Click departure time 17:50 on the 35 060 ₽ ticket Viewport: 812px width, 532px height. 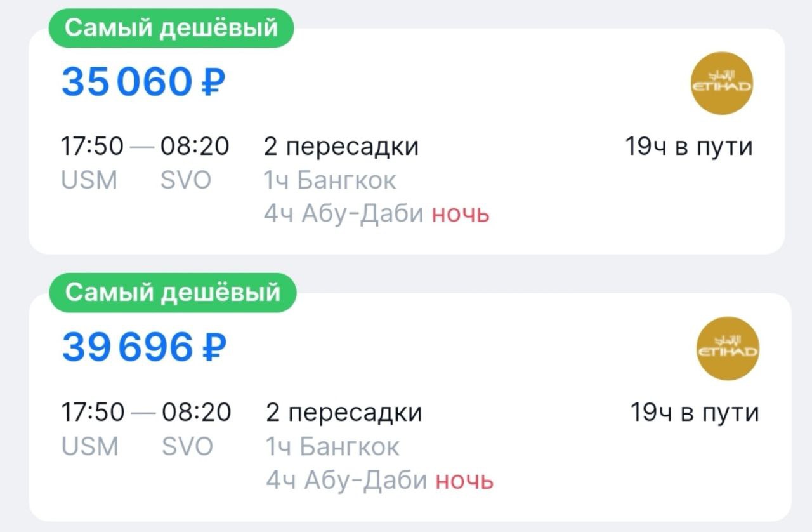pyautogui.click(x=92, y=147)
